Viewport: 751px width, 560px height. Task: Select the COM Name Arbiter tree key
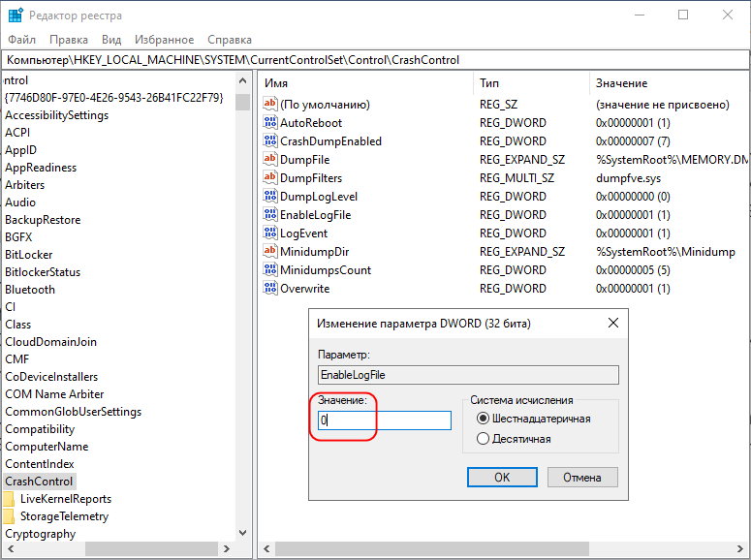[x=54, y=393]
